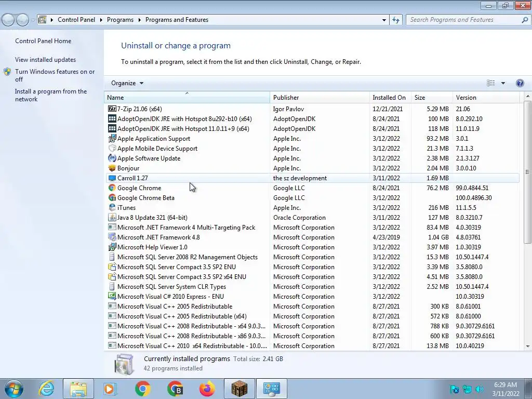
Task: Click the Control Panel breadcrumb segment
Action: tap(76, 20)
